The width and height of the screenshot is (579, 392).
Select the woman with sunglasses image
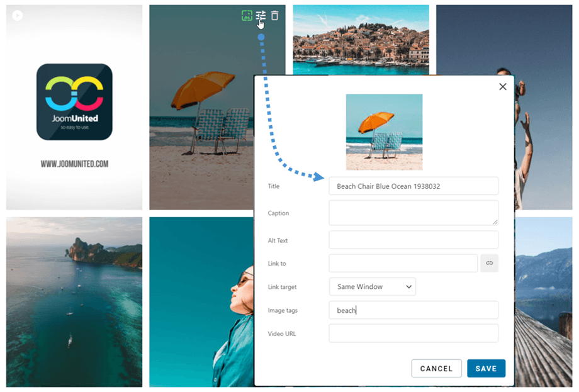(x=201, y=302)
